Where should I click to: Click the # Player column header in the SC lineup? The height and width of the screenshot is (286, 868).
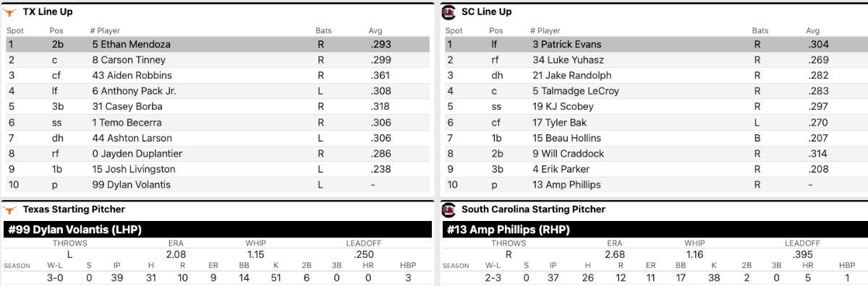tap(545, 31)
